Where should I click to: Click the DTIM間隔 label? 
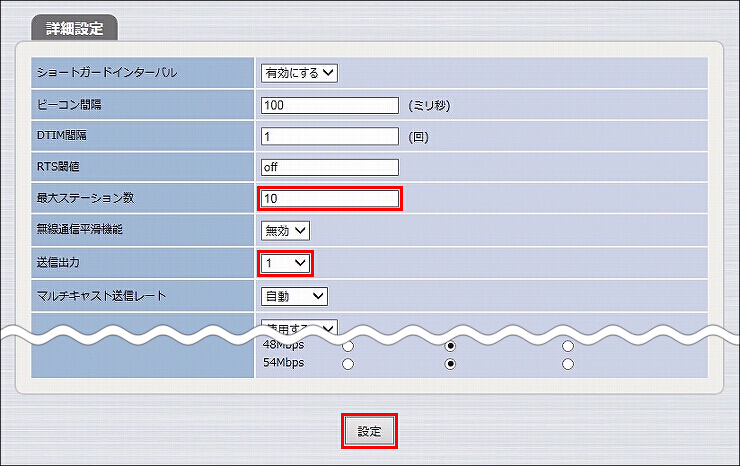62,136
